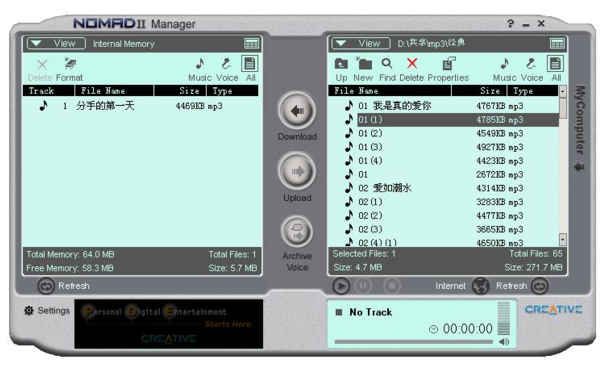Filter Voice files in computer panel

[532, 70]
